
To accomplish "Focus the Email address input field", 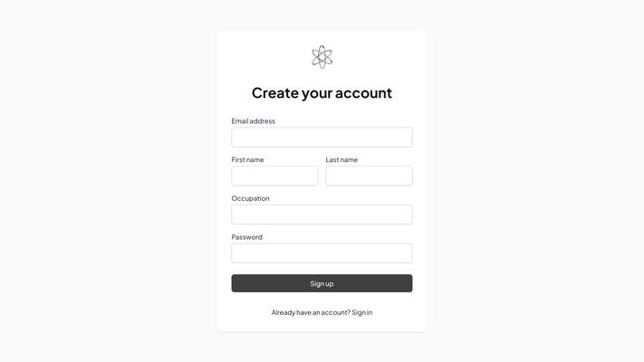I will click(322, 137).
